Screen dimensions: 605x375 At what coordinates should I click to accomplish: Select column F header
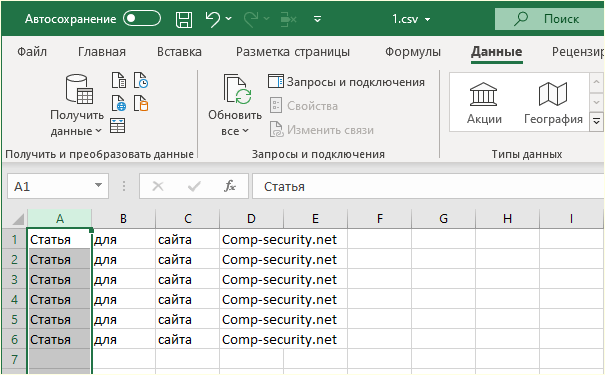point(380,219)
